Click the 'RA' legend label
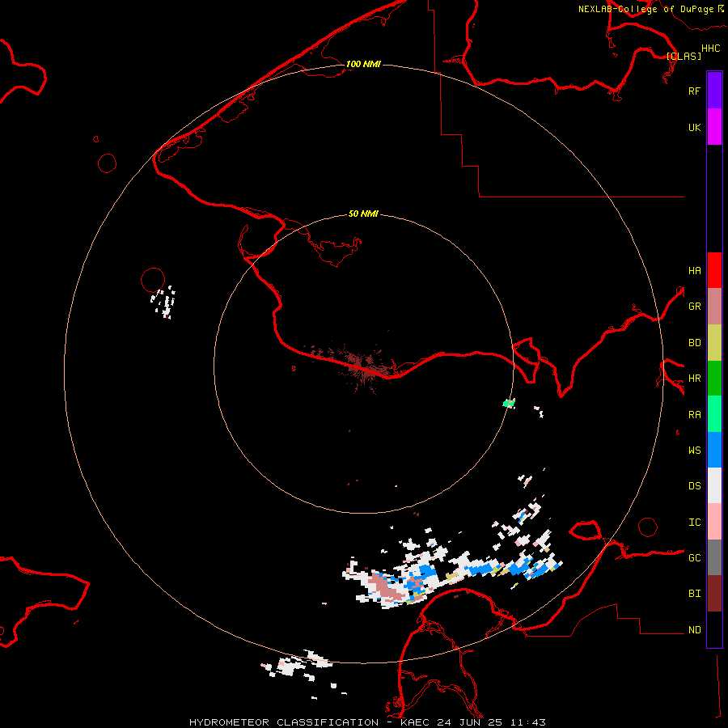The height and width of the screenshot is (728, 728). click(x=694, y=414)
